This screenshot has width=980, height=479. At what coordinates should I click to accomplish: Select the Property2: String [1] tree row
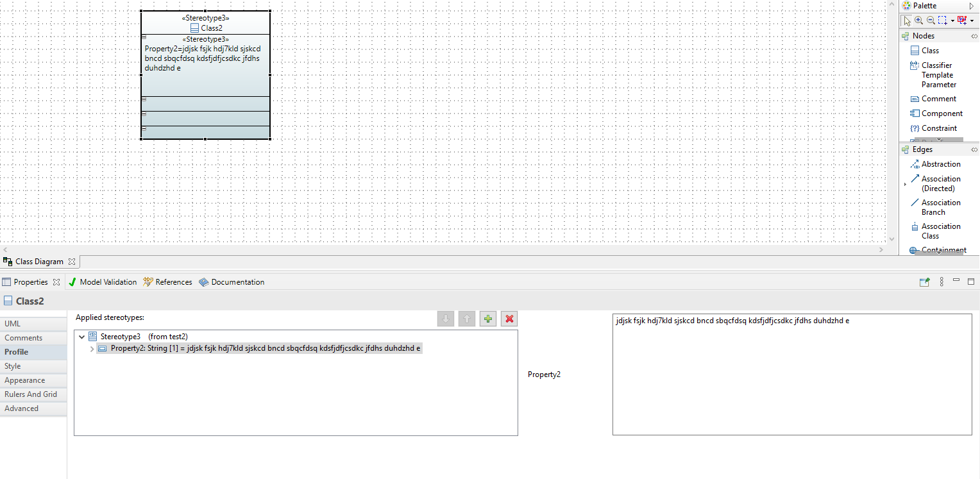coord(260,349)
